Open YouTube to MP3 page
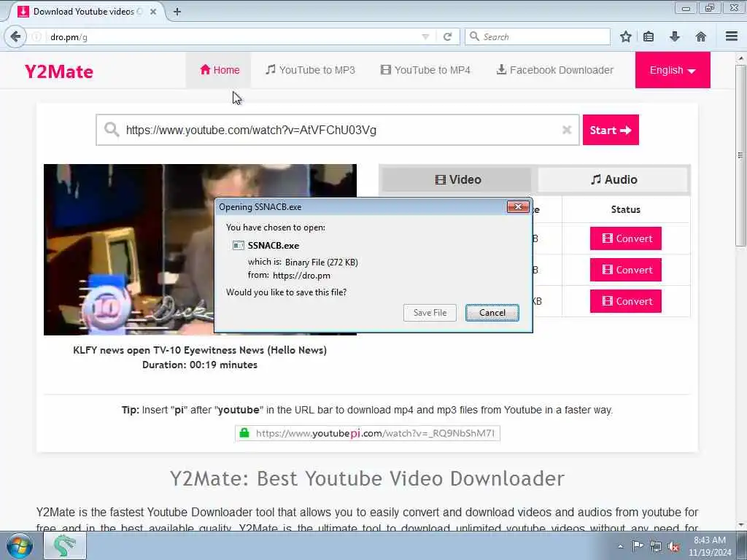The width and height of the screenshot is (747, 560). 310,70
